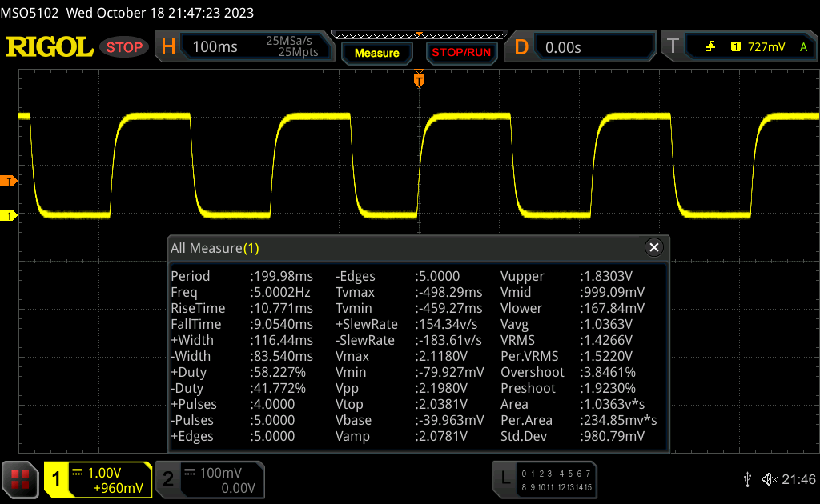The height and width of the screenshot is (504, 820).
Task: Close the All Measure panel
Action: pyautogui.click(x=654, y=248)
